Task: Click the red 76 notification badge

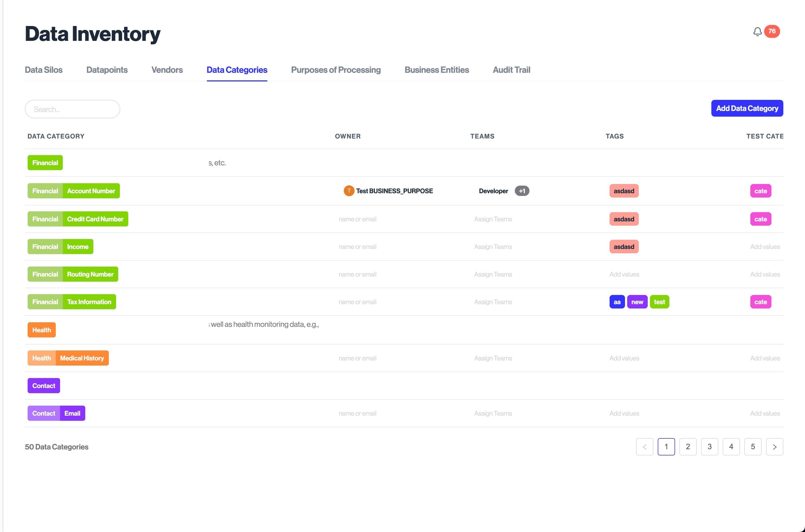Action: pyautogui.click(x=772, y=31)
